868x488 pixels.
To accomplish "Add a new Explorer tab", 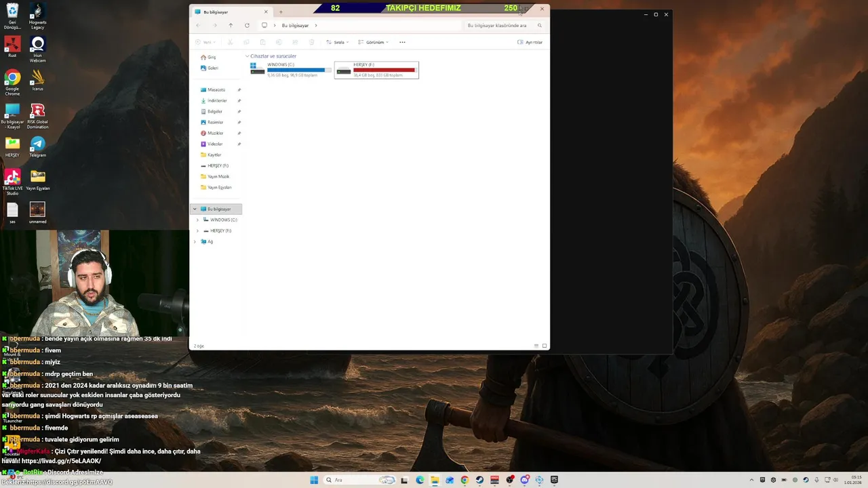I will point(281,12).
